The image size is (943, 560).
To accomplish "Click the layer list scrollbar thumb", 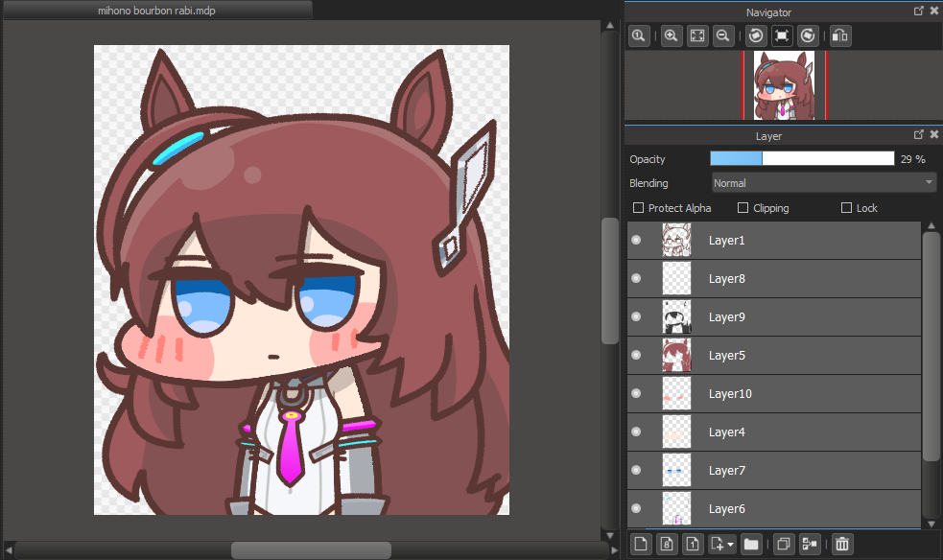I will point(931,347).
